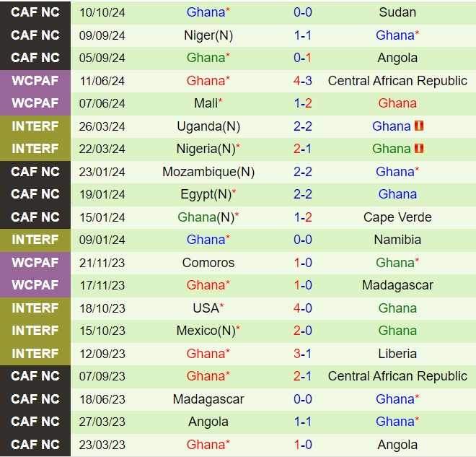Click red card icon in Uganda match row
The height and width of the screenshot is (457, 476).
coord(419,126)
